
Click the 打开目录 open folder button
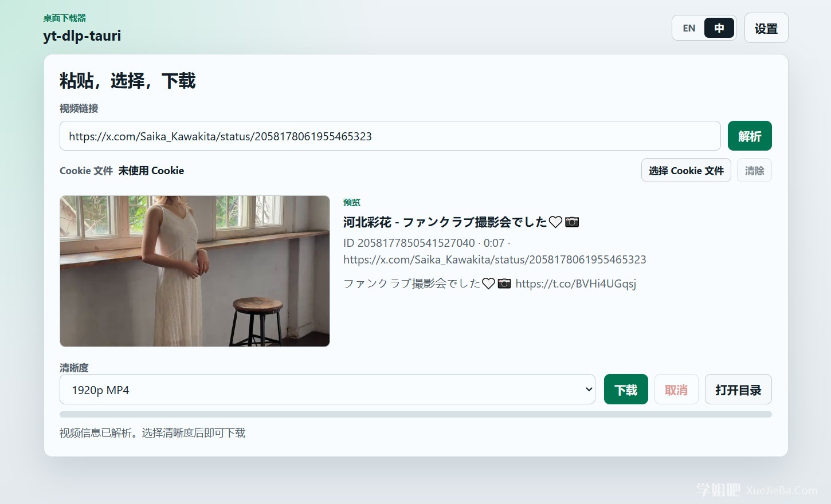(x=738, y=389)
